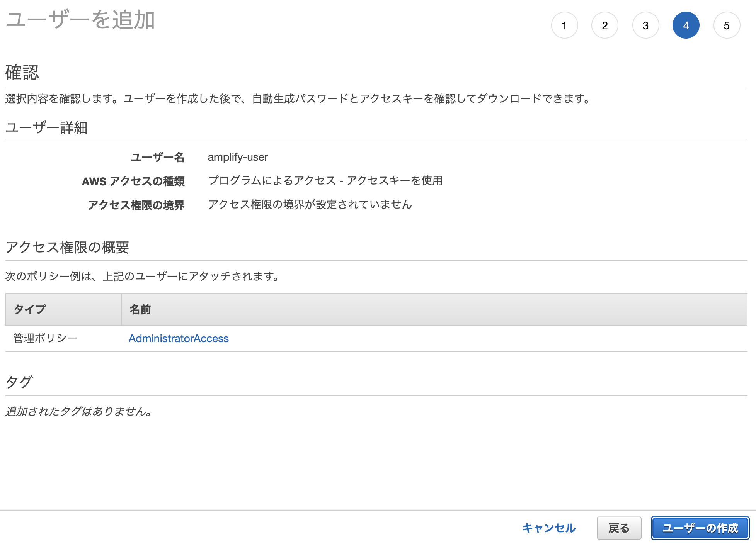Select step 5 circle in the wizard progress
The height and width of the screenshot is (543, 756).
(x=727, y=25)
